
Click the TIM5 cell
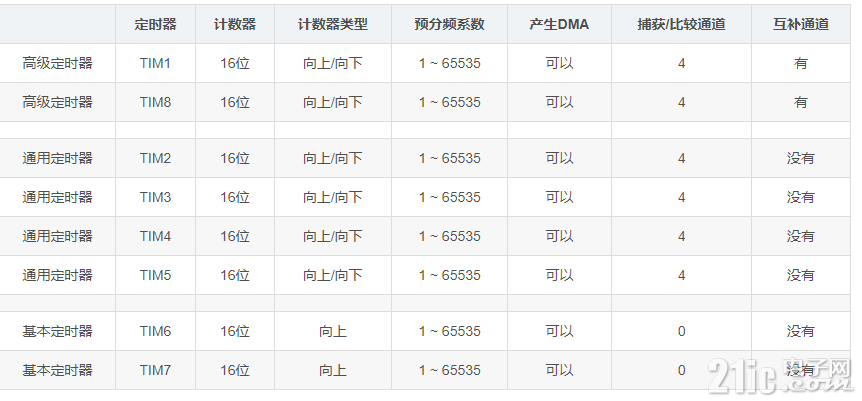tap(156, 275)
